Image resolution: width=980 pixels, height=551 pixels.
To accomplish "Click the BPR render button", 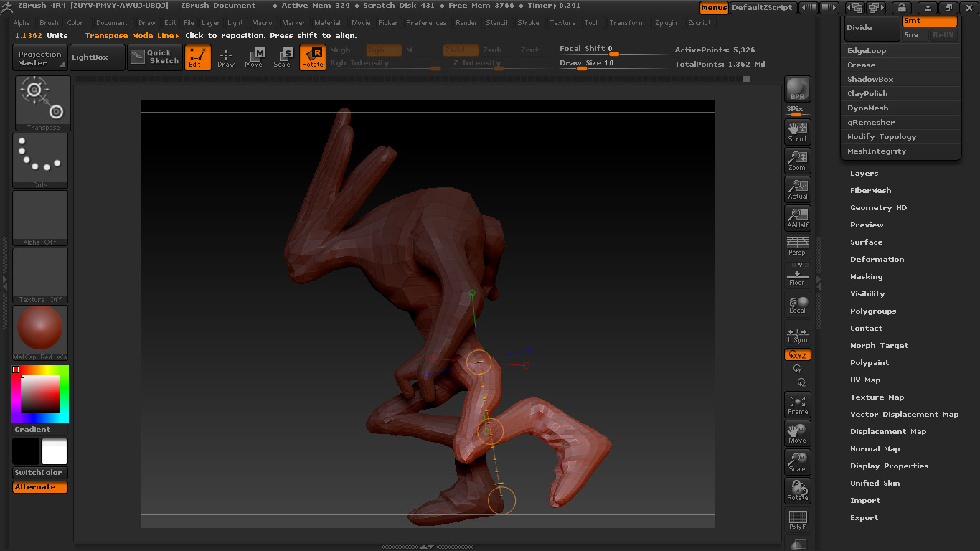I will (x=797, y=89).
